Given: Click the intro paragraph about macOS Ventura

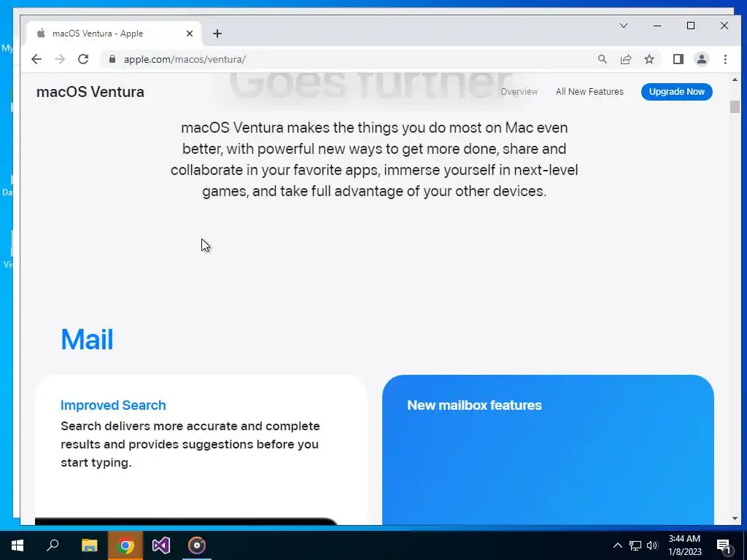Looking at the screenshot, I should [x=374, y=160].
